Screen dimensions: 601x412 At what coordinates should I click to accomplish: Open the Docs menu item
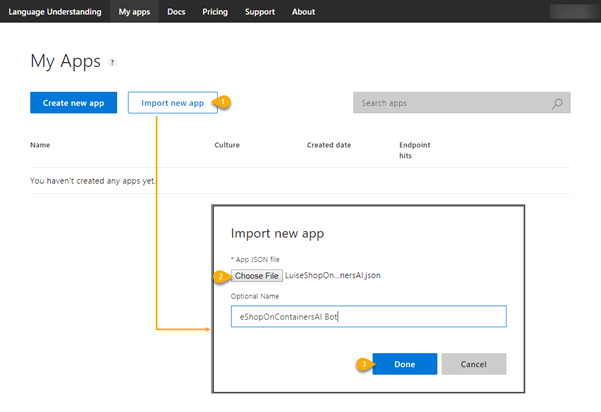176,12
